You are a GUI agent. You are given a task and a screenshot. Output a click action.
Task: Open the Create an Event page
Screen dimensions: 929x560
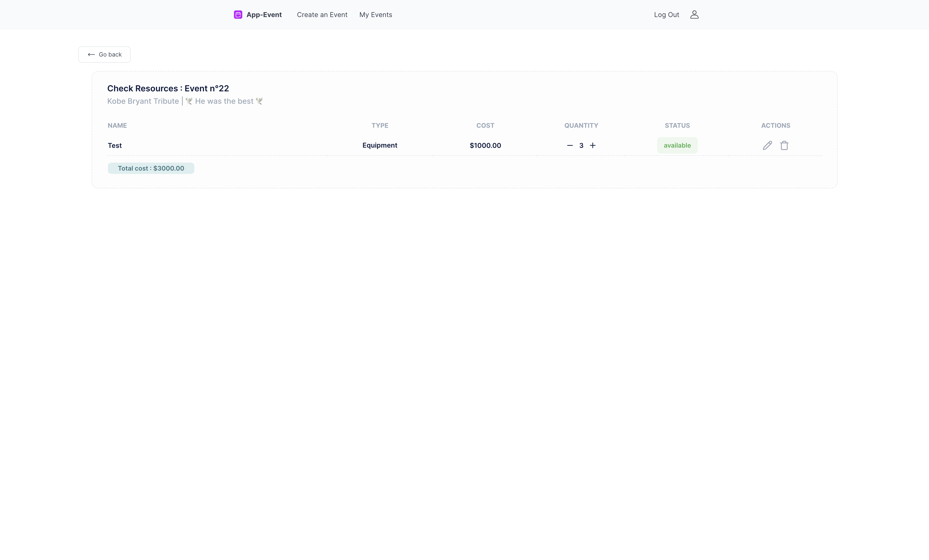(322, 15)
